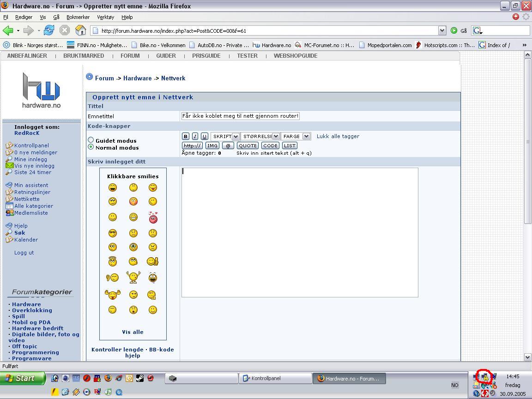Click the Logg ut link
The width and height of the screenshot is (532, 399).
[24, 253]
